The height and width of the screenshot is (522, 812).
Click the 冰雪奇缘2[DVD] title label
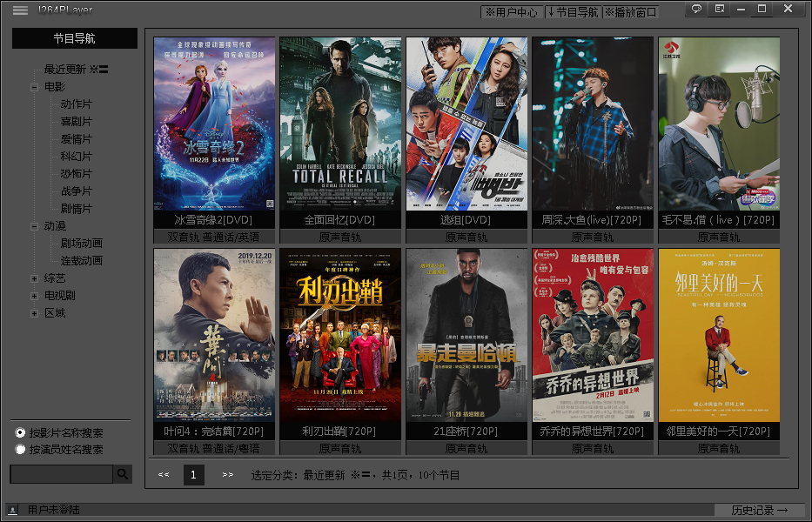tap(213, 220)
